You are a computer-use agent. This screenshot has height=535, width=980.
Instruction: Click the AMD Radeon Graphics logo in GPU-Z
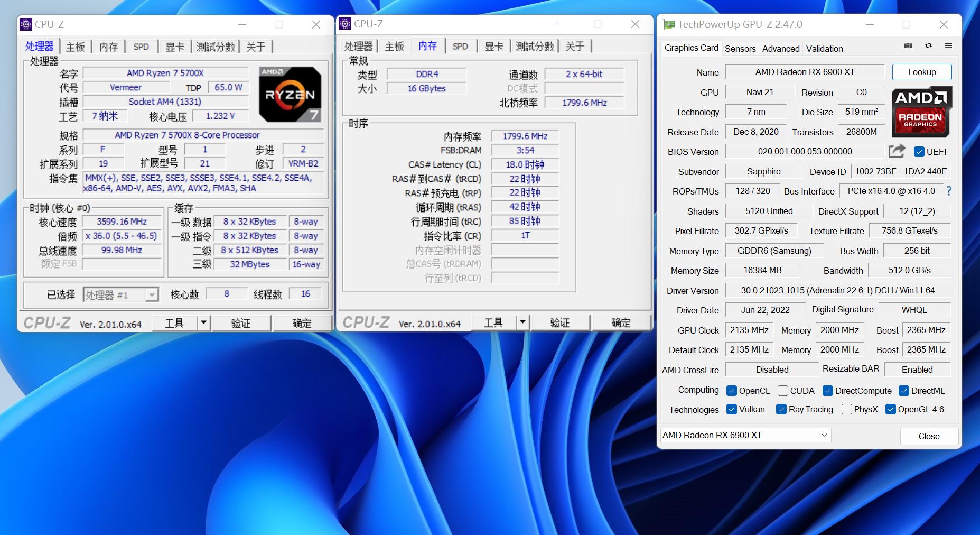pos(921,112)
